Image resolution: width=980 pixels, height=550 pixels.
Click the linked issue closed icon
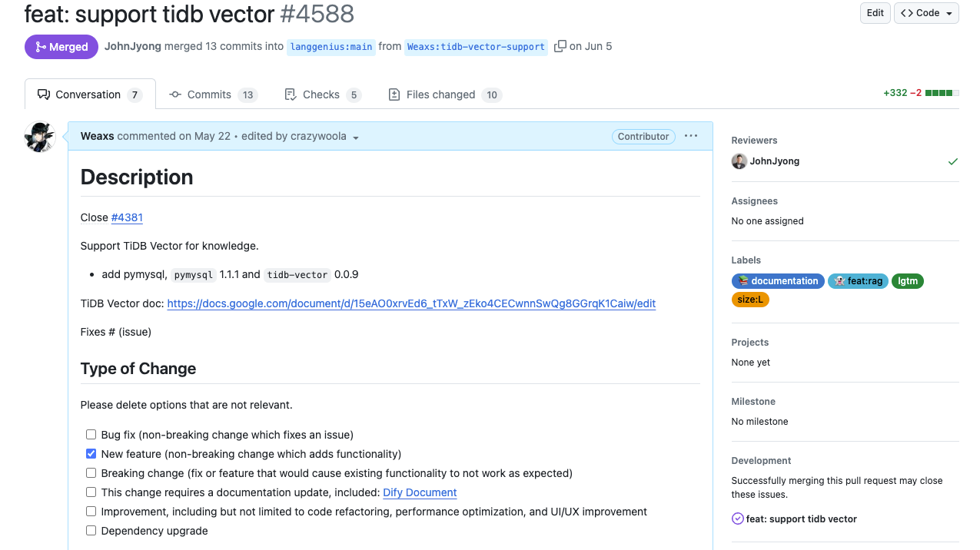tap(738, 519)
